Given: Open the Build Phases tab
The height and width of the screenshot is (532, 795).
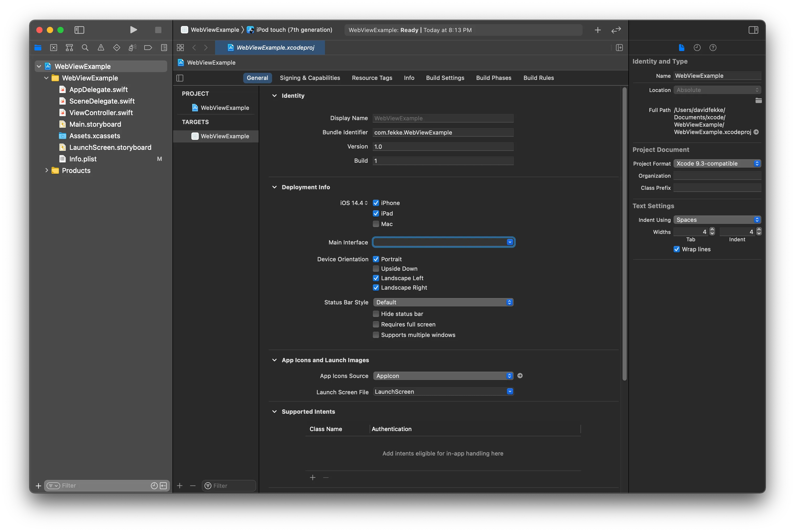Looking at the screenshot, I should 493,78.
